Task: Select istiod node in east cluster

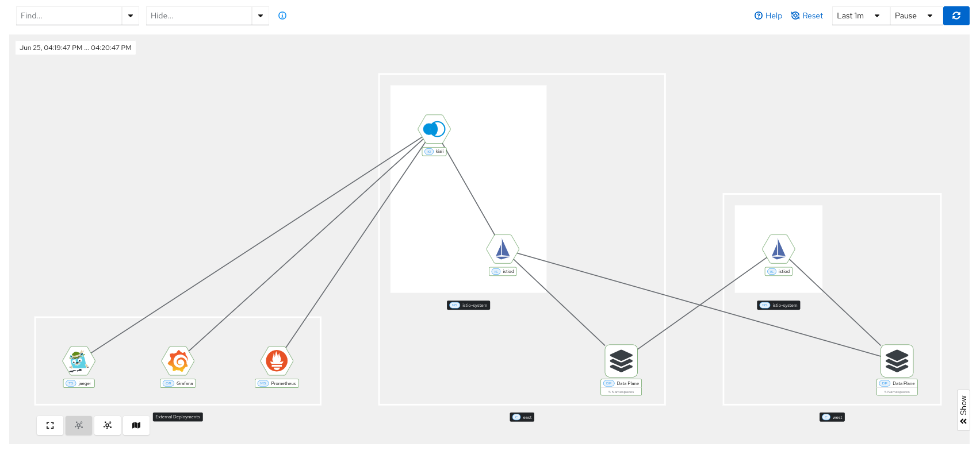Action: pos(503,249)
